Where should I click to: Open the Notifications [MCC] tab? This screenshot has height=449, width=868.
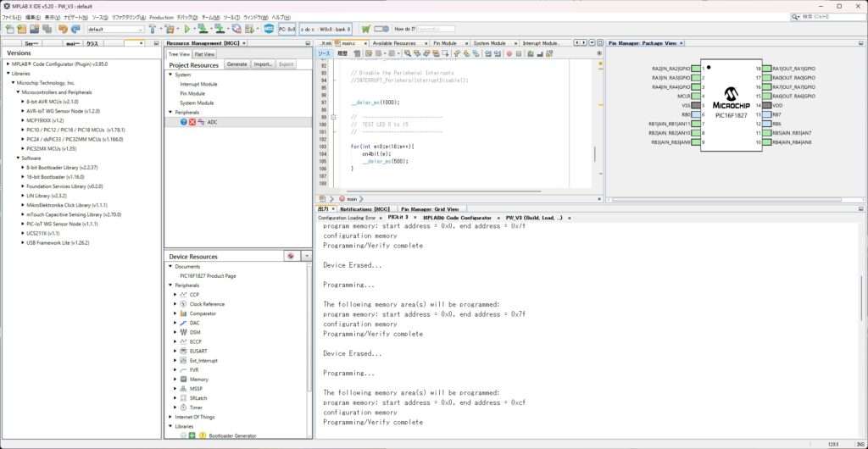[364, 209]
